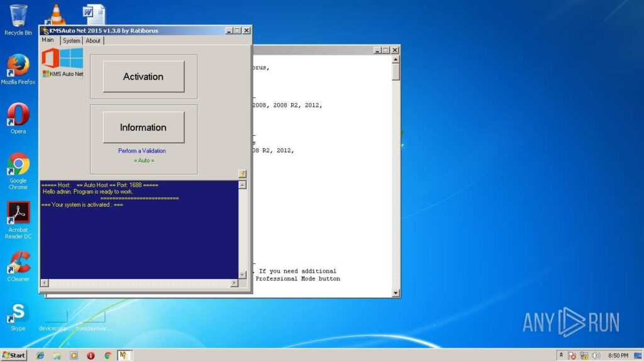The width and height of the screenshot is (644, 362).
Task: Click the Information button
Action: pyautogui.click(x=143, y=128)
